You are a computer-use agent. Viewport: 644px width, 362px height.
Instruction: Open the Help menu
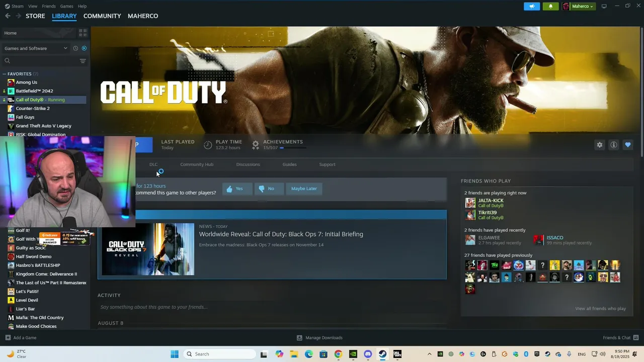coord(82,6)
